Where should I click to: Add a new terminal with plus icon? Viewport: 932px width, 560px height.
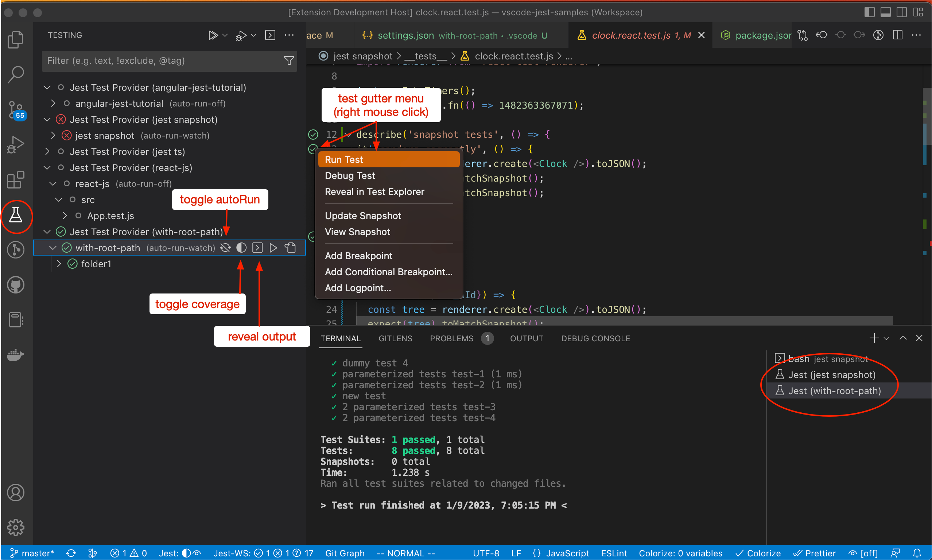coord(874,338)
